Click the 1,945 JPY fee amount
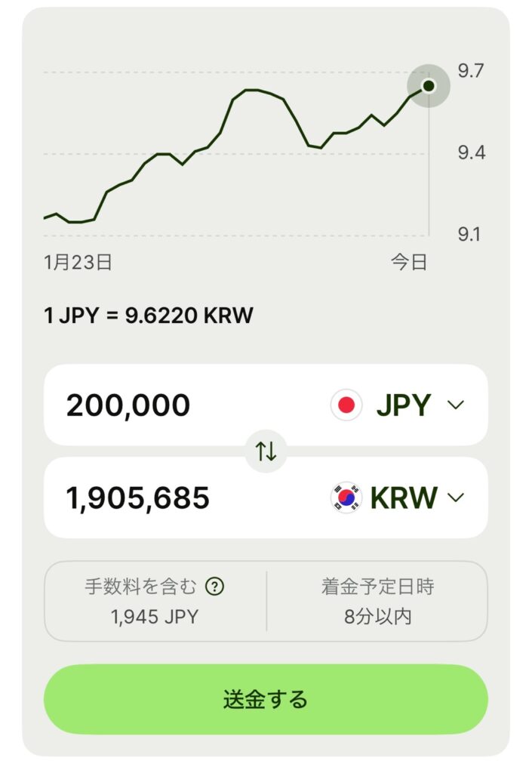This screenshot has height=773, width=532. pyautogui.click(x=155, y=617)
